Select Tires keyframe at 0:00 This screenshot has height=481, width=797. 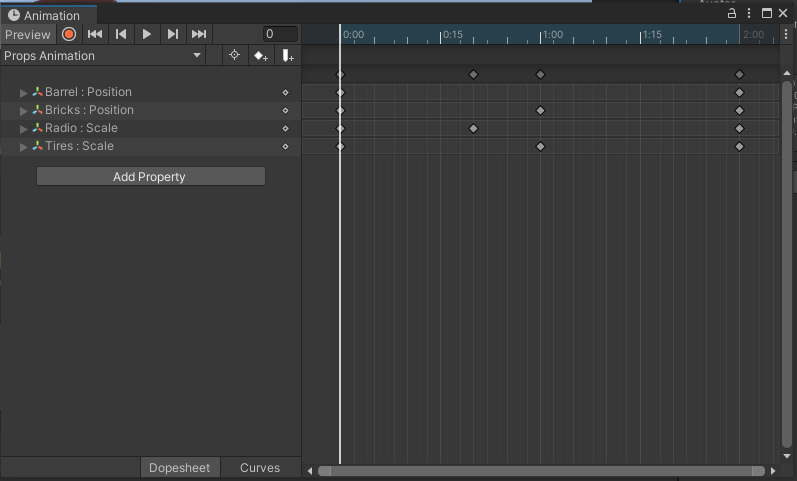point(341,146)
